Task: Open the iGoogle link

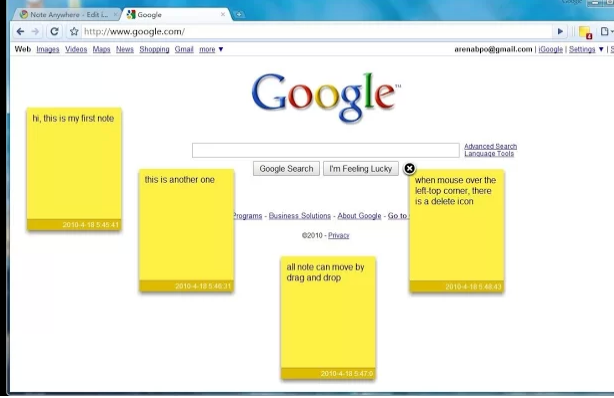Action: pyautogui.click(x=551, y=49)
